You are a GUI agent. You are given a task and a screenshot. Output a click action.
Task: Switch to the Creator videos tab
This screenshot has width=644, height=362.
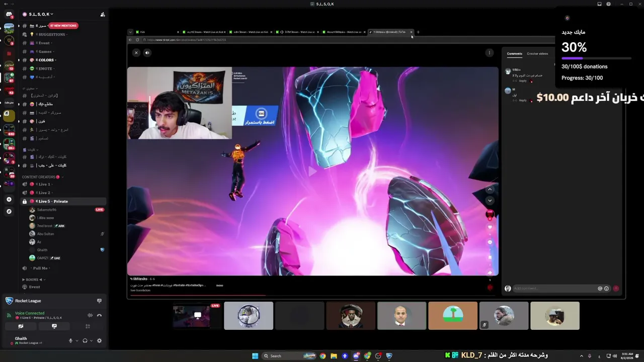tap(537, 54)
